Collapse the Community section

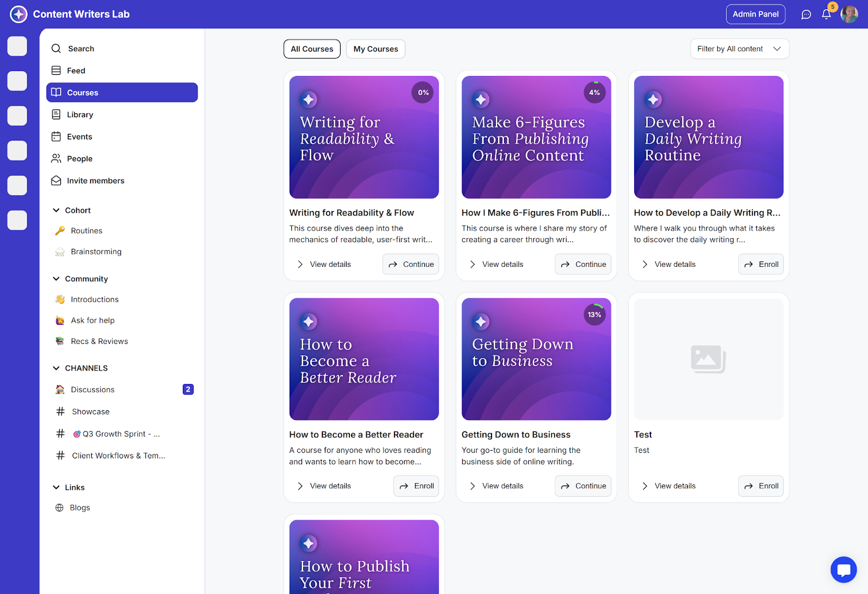point(56,279)
